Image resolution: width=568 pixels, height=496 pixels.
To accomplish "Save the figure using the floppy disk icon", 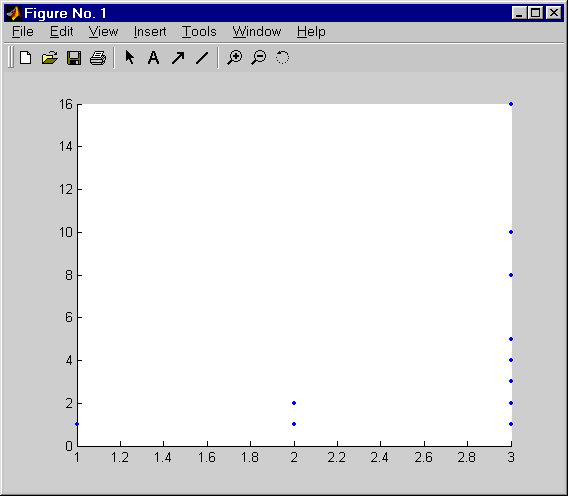I will click(x=74, y=58).
